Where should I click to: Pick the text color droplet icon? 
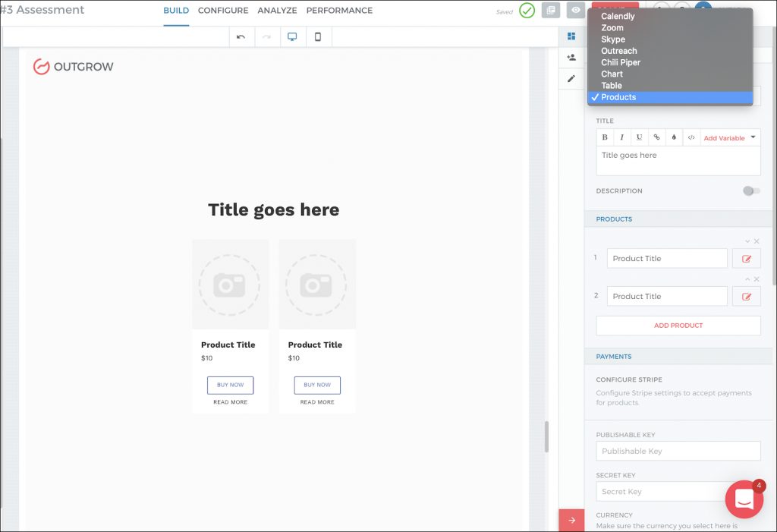pyautogui.click(x=674, y=137)
